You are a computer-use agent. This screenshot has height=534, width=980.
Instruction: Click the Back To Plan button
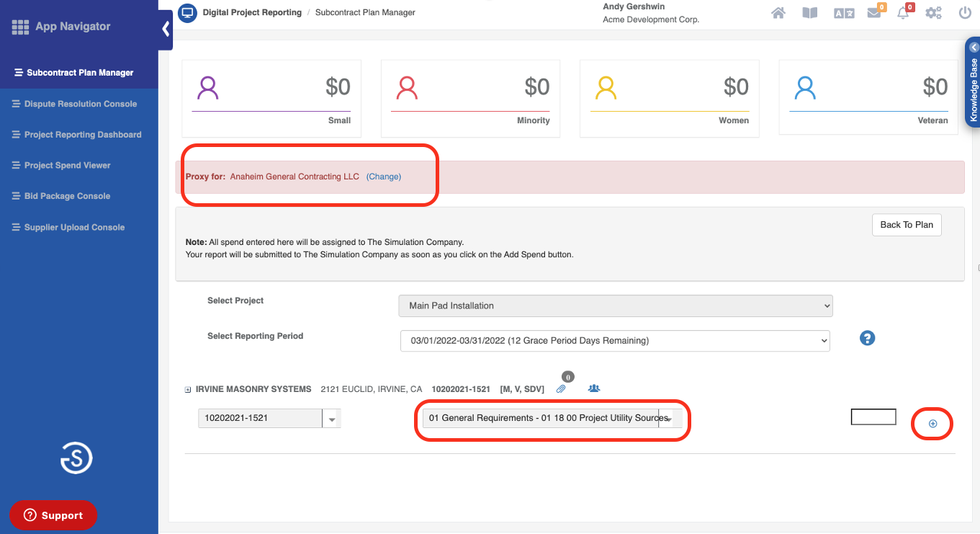[x=907, y=225]
